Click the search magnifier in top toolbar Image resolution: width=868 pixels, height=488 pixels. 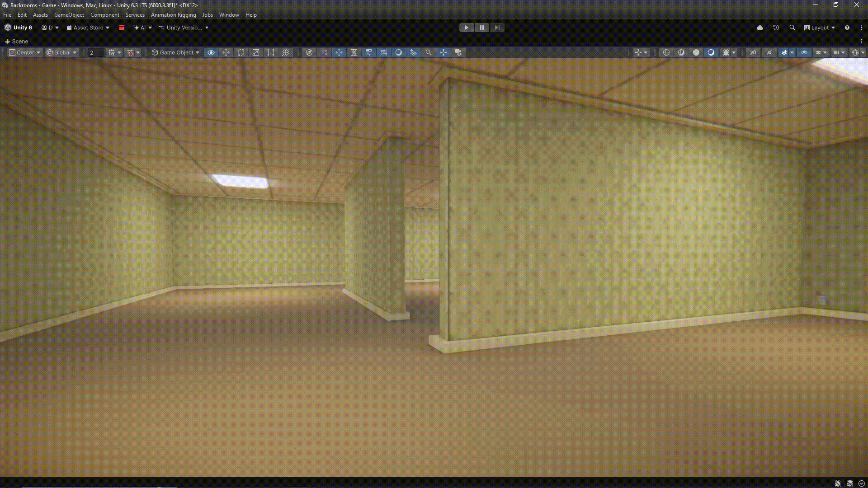[x=793, y=28]
